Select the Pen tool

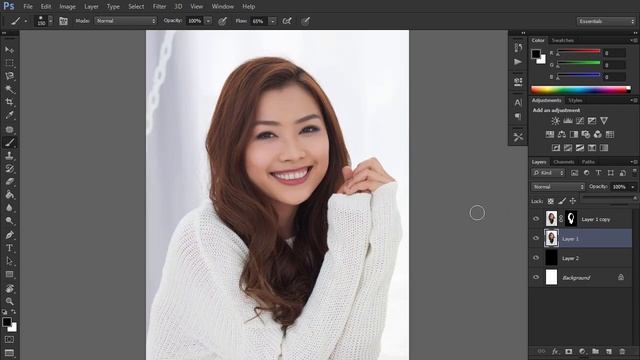(9, 235)
